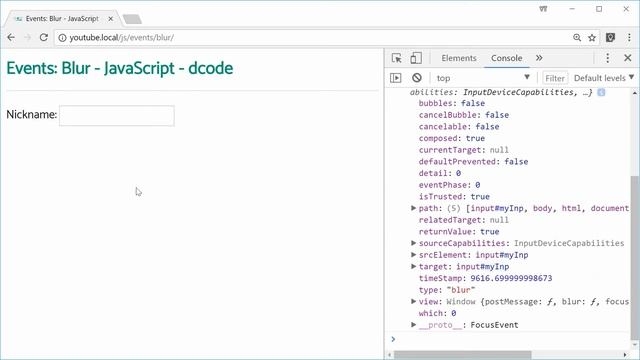
Task: Close the DevTools panel
Action: pos(628,58)
